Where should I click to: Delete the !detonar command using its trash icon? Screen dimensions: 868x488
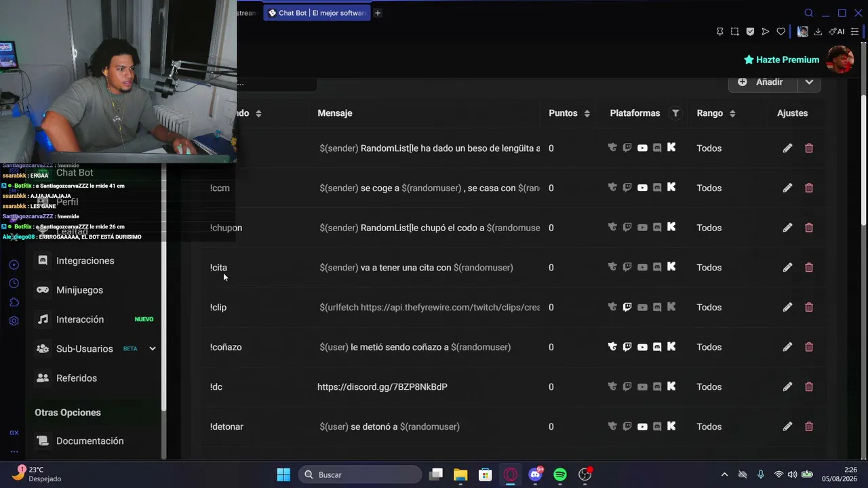point(809,426)
